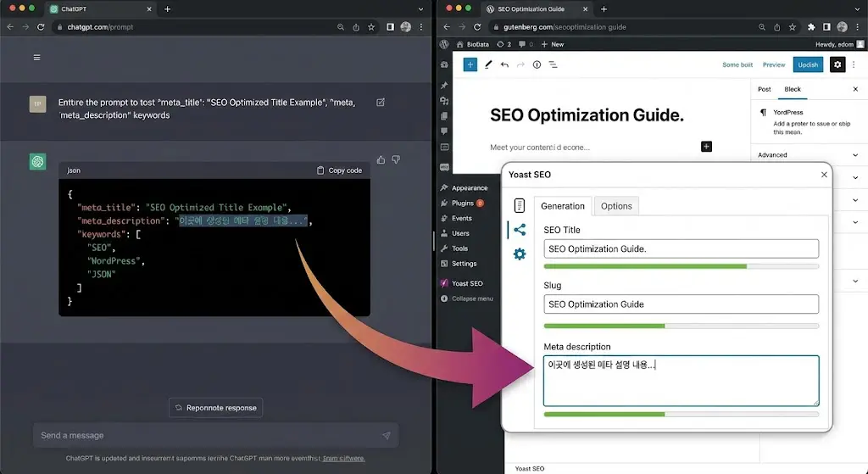Reload the ChatGPT page
The width and height of the screenshot is (868, 474).
pyautogui.click(x=41, y=27)
